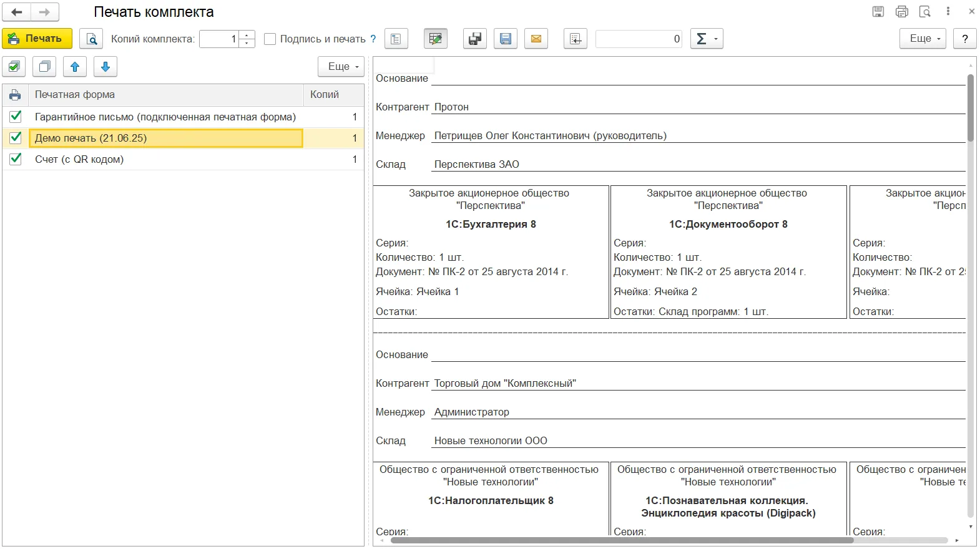Click Петрищев Олег Константинович (руководитель)
The height and width of the screenshot is (549, 980).
point(551,135)
